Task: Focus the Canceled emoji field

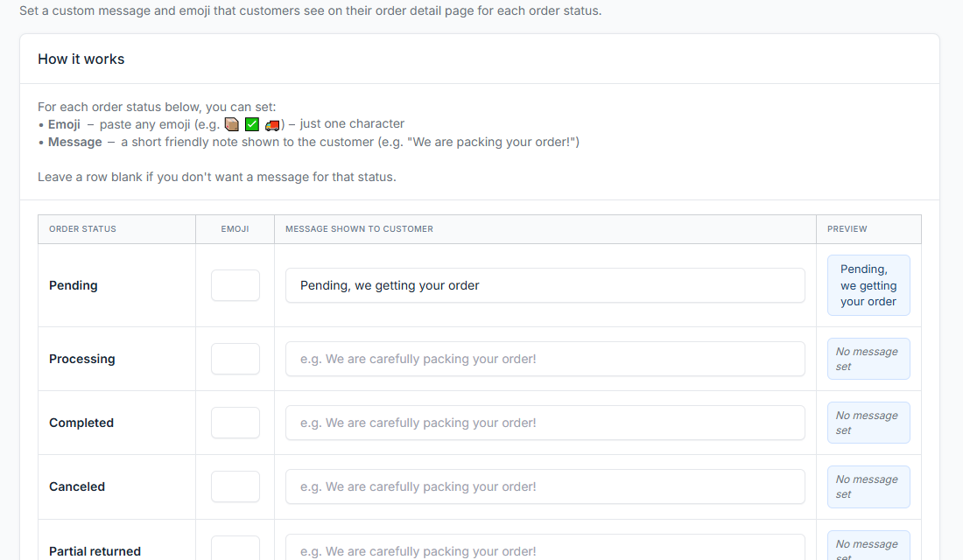Action: point(235,486)
